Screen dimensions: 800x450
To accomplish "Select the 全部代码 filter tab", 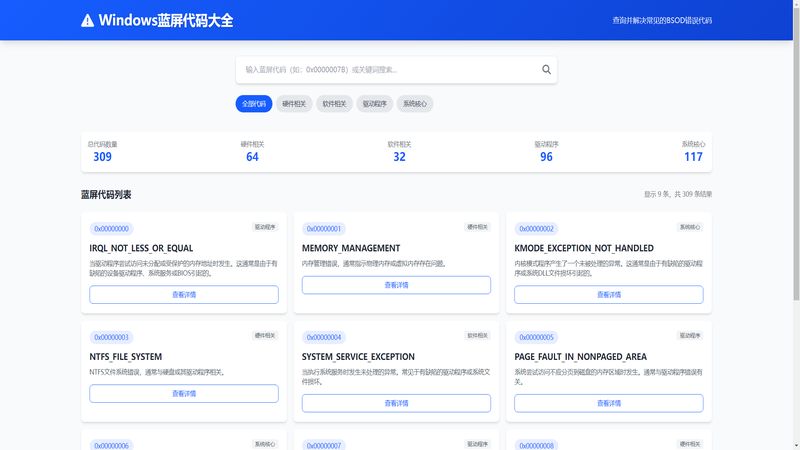I will click(x=254, y=103).
